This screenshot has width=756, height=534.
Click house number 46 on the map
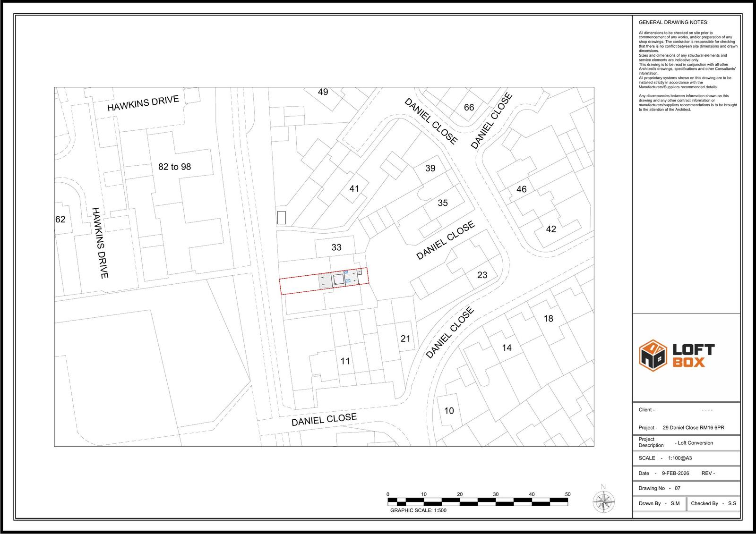click(x=521, y=189)
